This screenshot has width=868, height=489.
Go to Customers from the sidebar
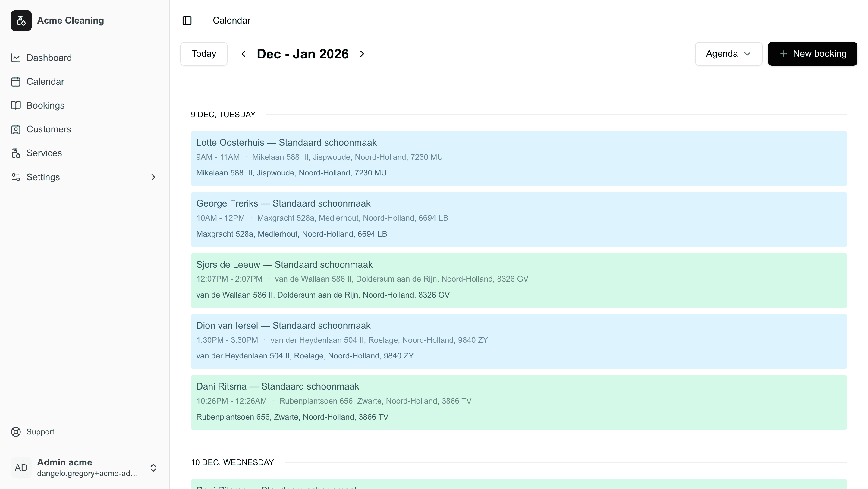(x=49, y=129)
